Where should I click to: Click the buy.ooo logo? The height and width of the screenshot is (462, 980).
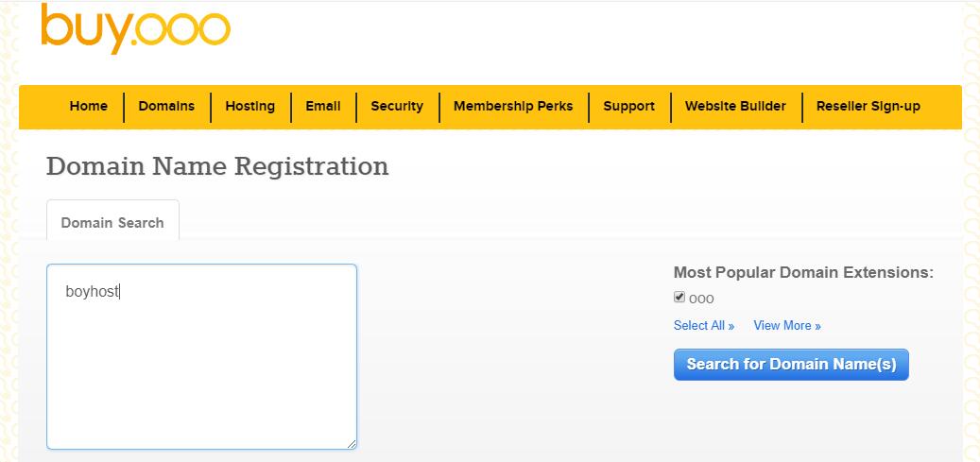pyautogui.click(x=136, y=28)
